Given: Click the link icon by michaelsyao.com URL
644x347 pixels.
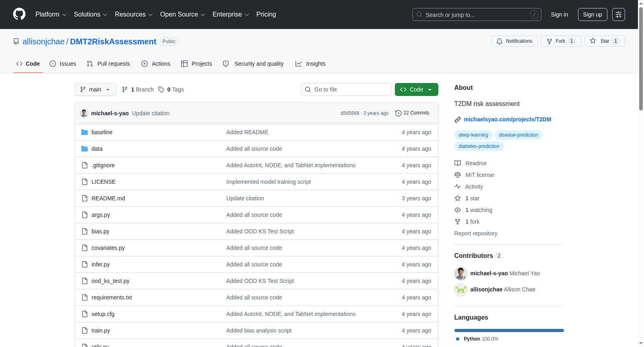Looking at the screenshot, I should click(458, 120).
